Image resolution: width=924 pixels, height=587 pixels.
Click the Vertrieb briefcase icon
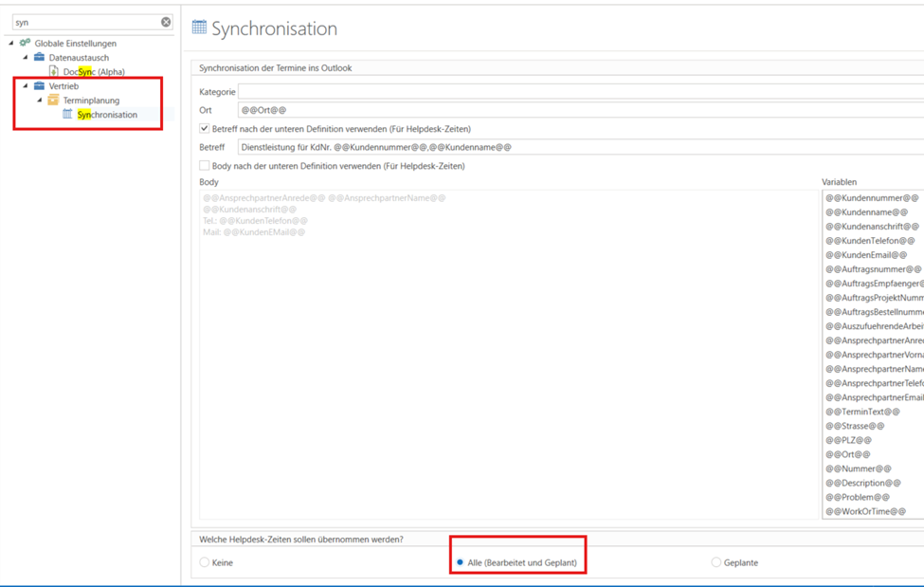pos(39,85)
